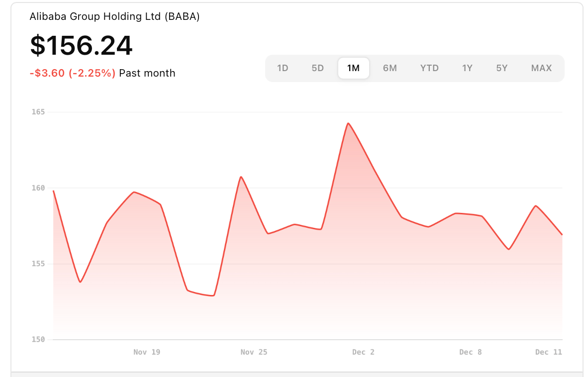Click the 150 y-axis label
The height and width of the screenshot is (377, 588).
pos(38,340)
